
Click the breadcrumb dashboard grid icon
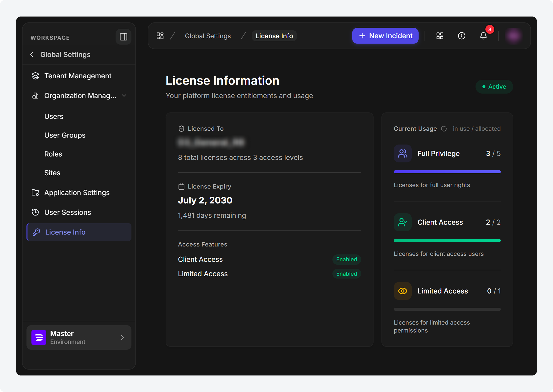pyautogui.click(x=160, y=36)
